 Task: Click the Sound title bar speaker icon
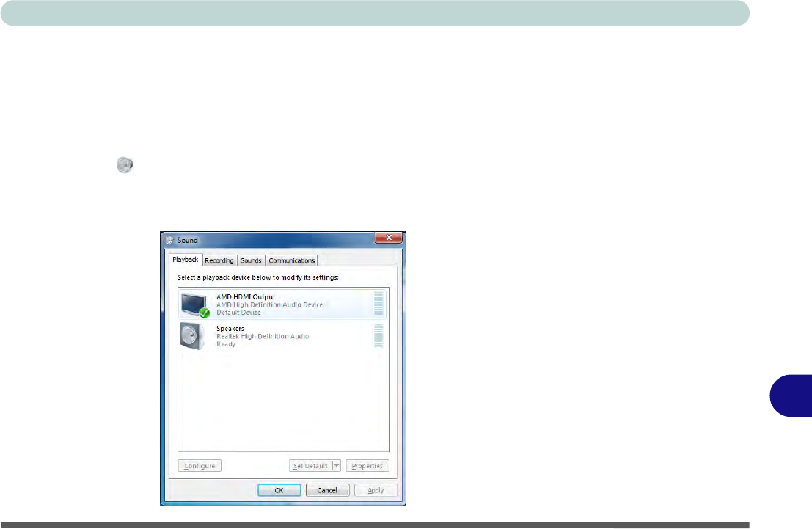coord(169,241)
